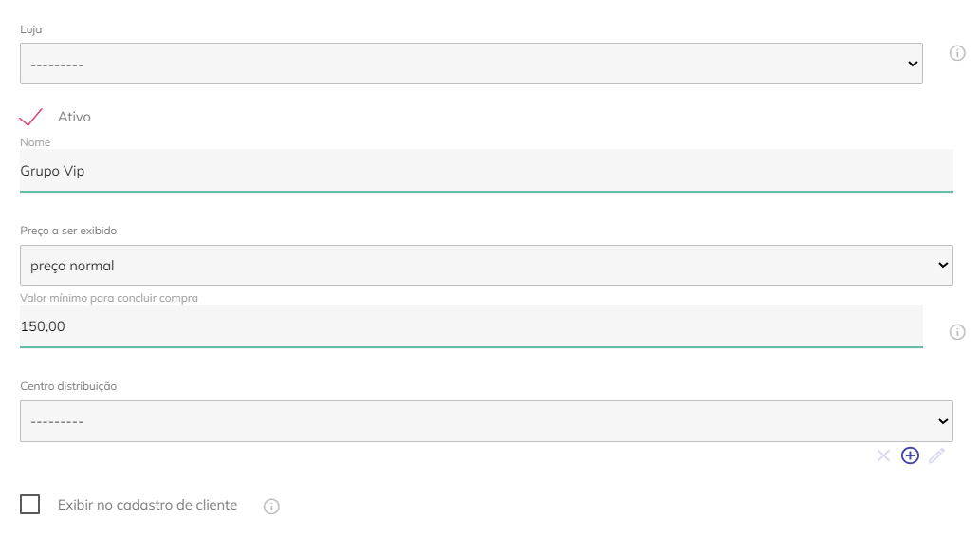Click info icon next to Valor mínimo field
Screen dimensions: 980x538
[957, 332]
